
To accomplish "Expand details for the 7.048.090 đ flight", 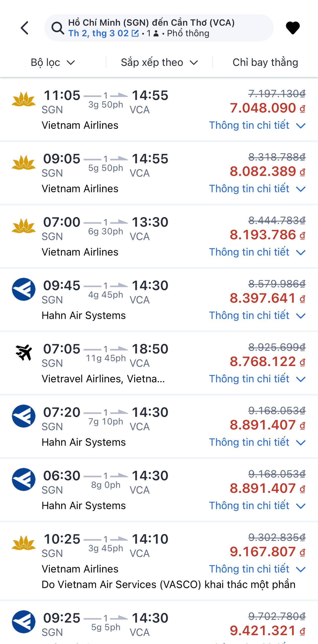I will [257, 125].
